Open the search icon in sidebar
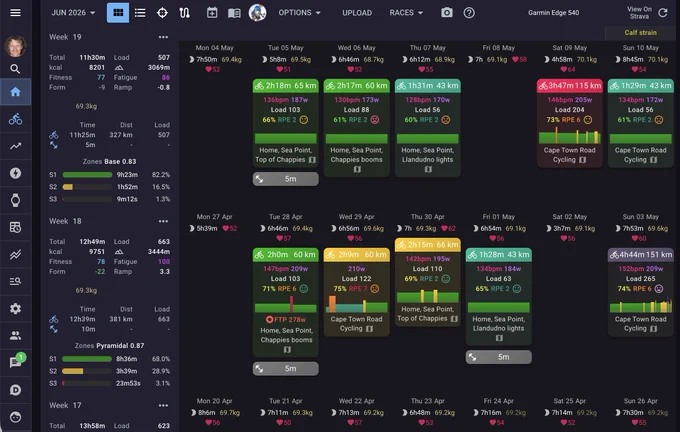Screen dimensions: 680x432 coord(15,69)
